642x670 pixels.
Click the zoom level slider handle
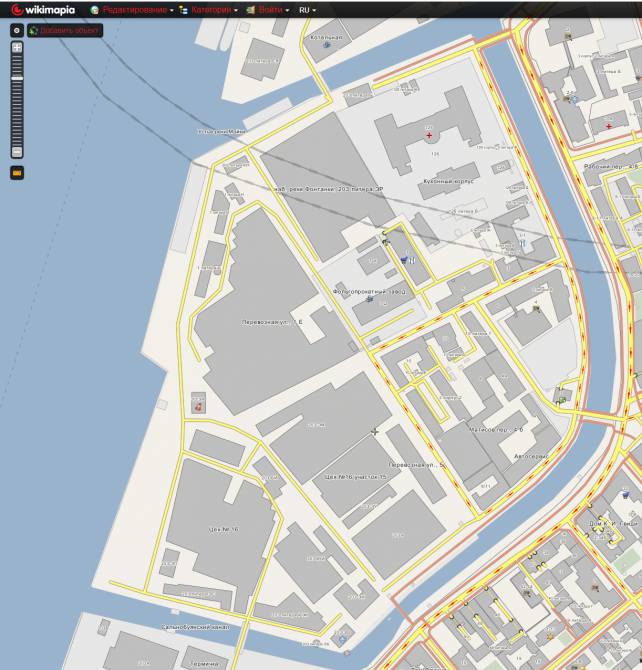click(17, 77)
